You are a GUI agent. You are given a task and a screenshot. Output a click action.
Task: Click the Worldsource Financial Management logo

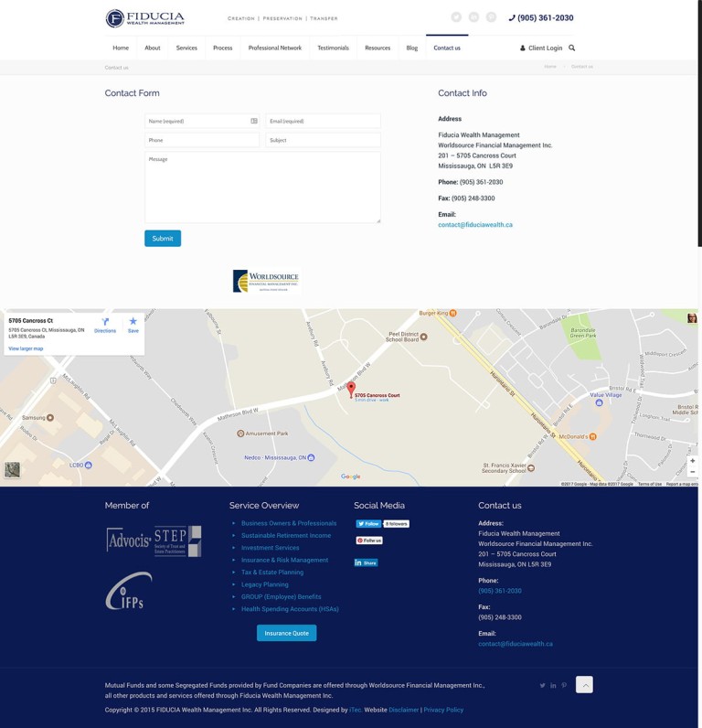266,281
